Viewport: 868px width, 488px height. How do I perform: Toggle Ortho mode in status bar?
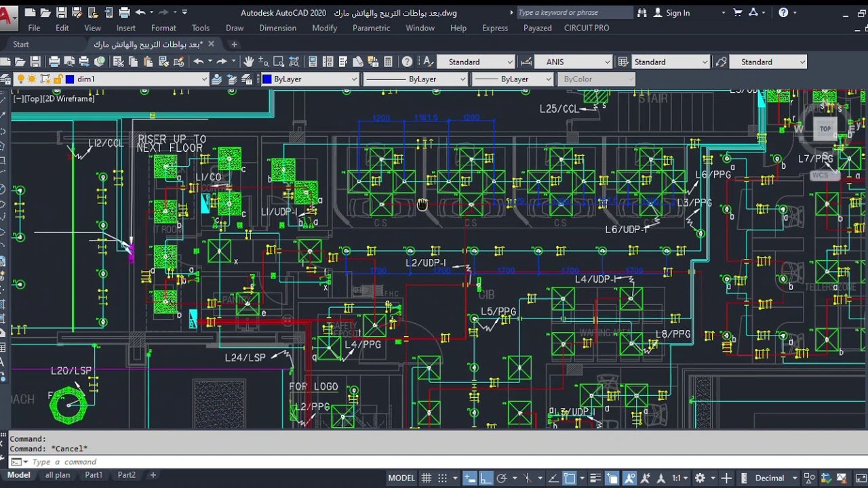[x=486, y=478]
